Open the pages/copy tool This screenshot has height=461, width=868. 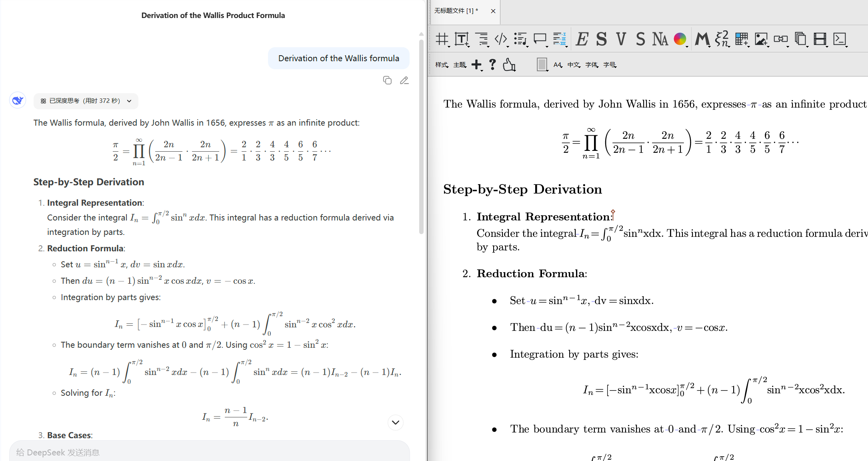(x=801, y=39)
